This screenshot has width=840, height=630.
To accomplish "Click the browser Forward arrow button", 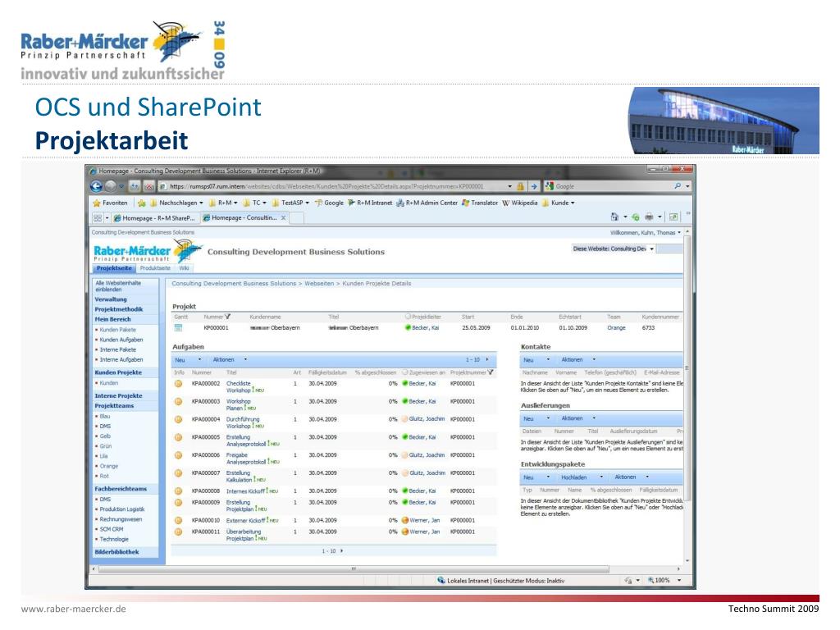I will [x=111, y=186].
